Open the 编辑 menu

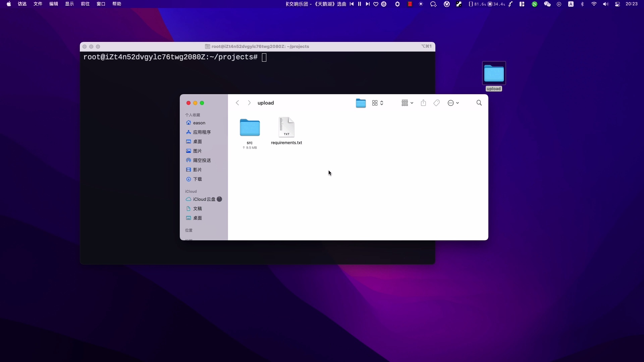pyautogui.click(x=54, y=4)
